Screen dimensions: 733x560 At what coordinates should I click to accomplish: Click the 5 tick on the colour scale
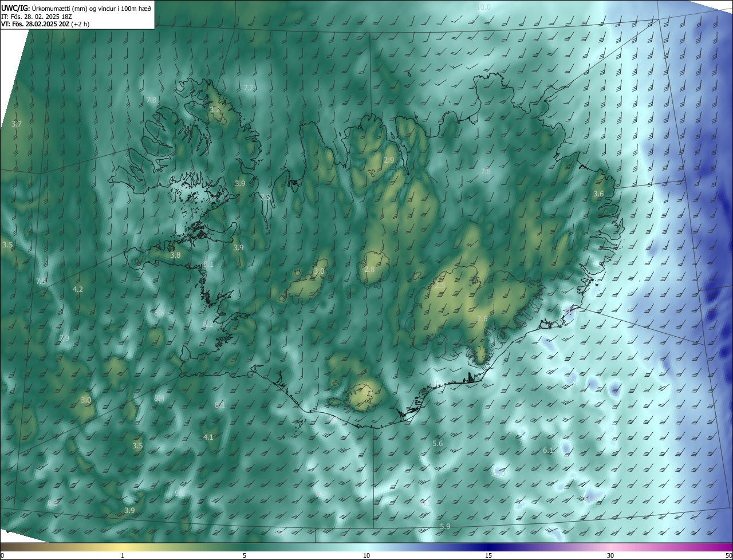(245, 555)
